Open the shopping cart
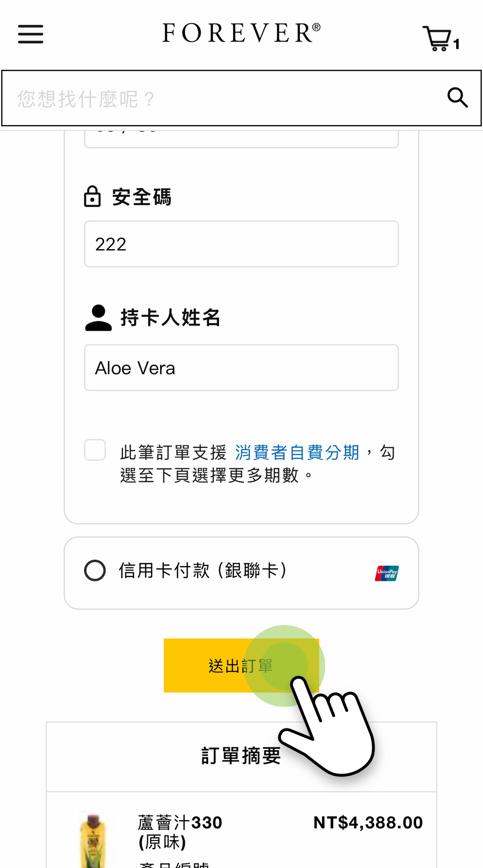This screenshot has height=868, width=483. tap(439, 39)
